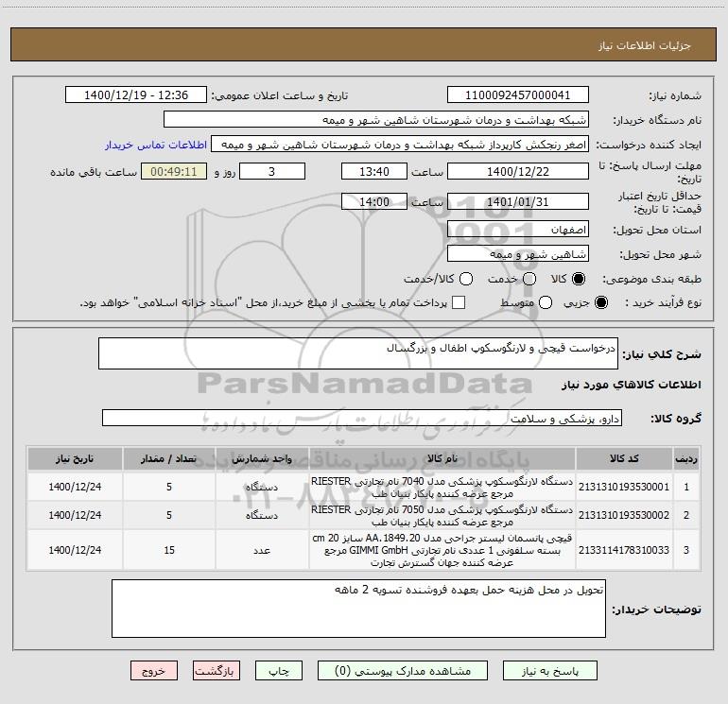The height and width of the screenshot is (704, 728).
Task: Click the validity time field 14:00
Action: click(374, 201)
